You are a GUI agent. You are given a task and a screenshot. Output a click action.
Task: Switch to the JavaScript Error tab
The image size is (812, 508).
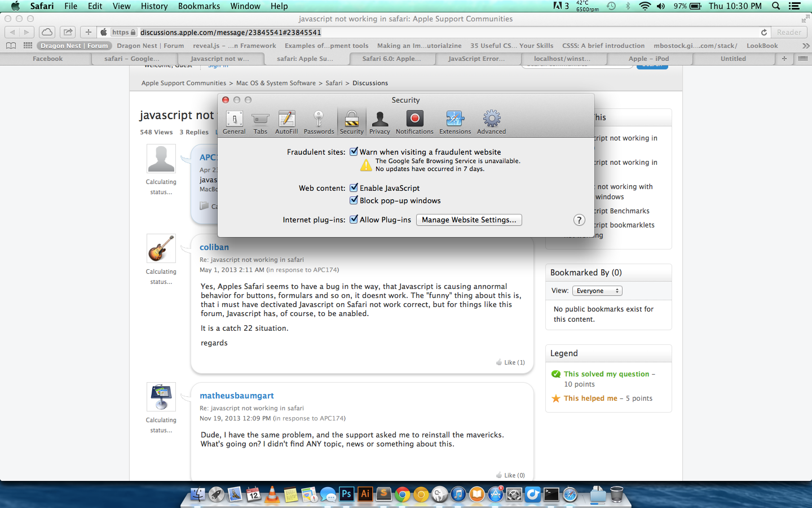tap(476, 59)
